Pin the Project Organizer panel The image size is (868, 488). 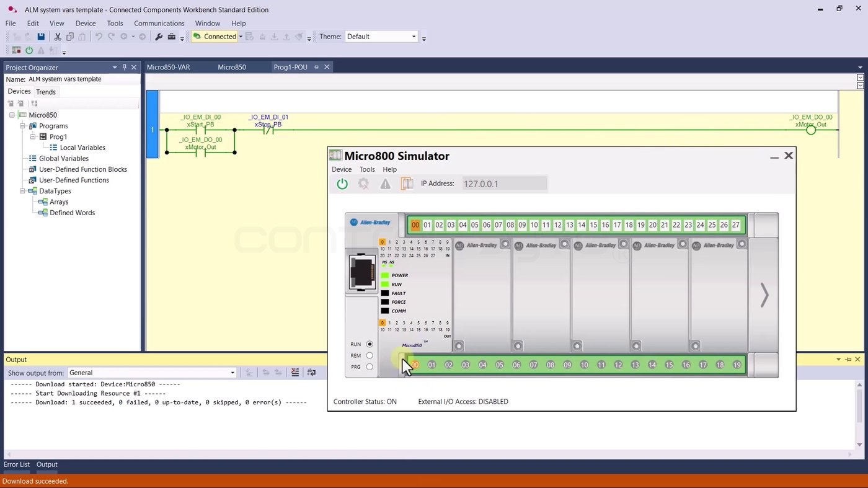124,67
